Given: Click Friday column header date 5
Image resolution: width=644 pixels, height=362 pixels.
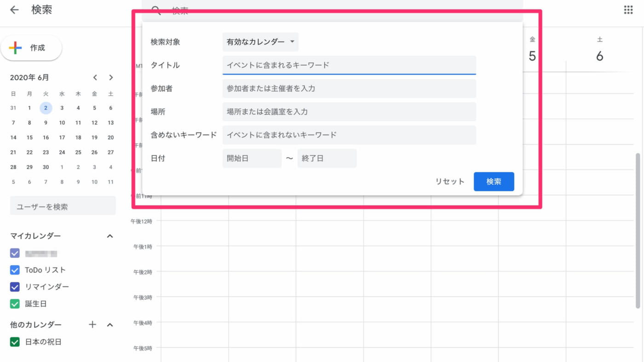Looking at the screenshot, I should [532, 56].
